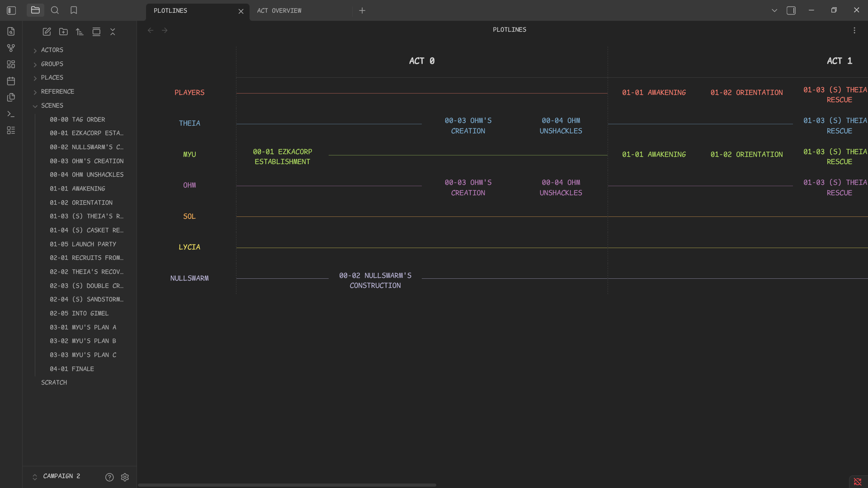868x488 pixels.
Task: Open 00-01 EZKACORP ESTABLISHMENT in MYU row
Action: coord(283,157)
